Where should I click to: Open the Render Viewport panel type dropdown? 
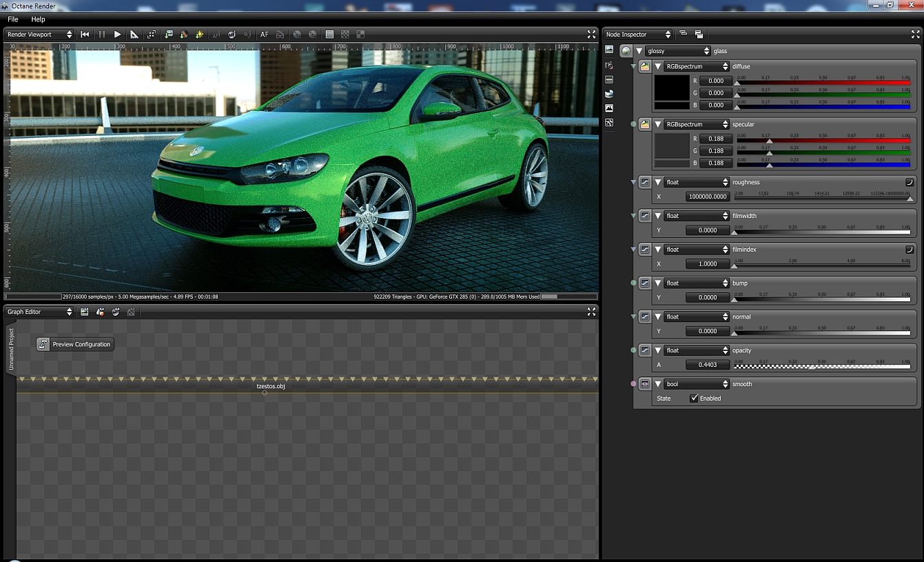tap(39, 34)
